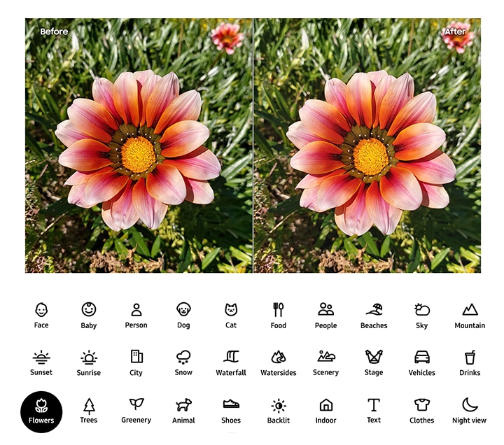
Task: Select the Snow scene icon
Action: click(x=183, y=357)
